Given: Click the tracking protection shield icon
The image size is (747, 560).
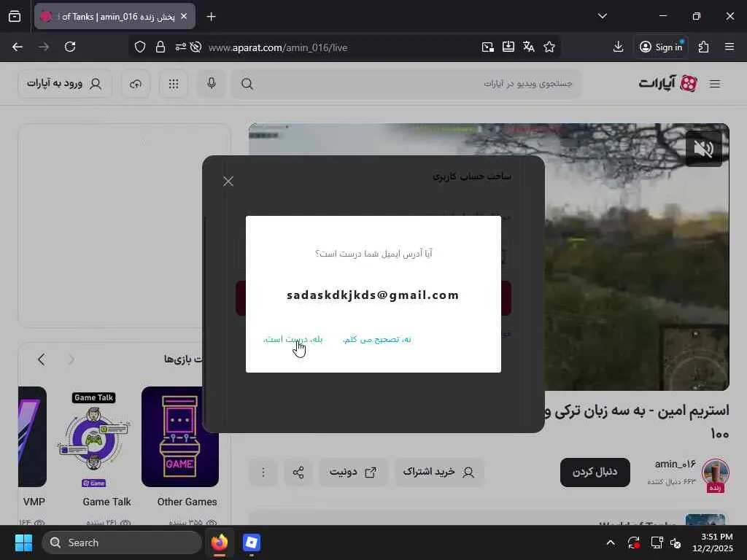Looking at the screenshot, I should click(x=139, y=47).
